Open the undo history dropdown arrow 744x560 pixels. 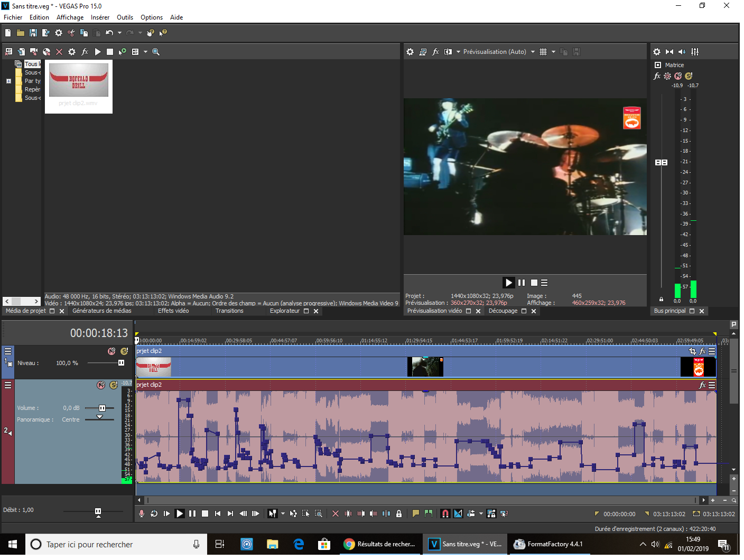tap(119, 33)
